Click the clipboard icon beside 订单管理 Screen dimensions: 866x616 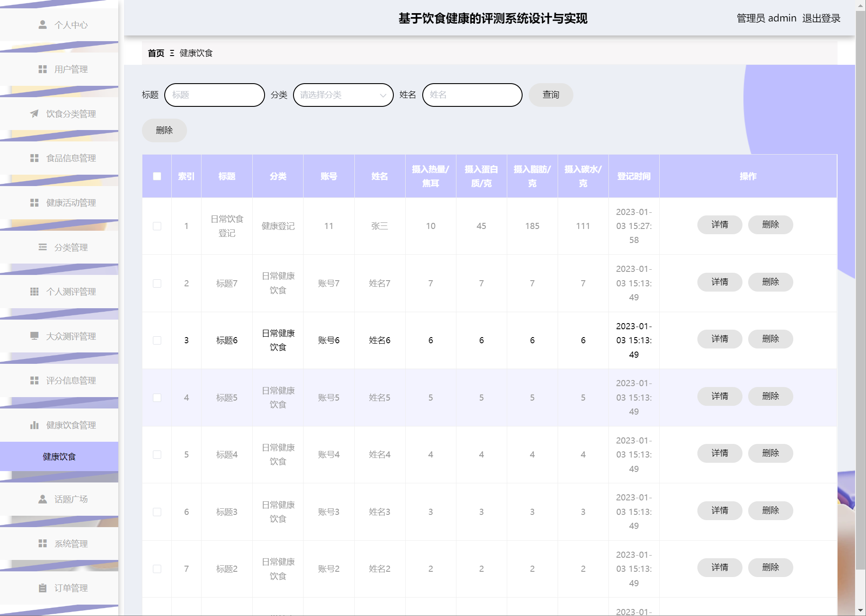[42, 588]
